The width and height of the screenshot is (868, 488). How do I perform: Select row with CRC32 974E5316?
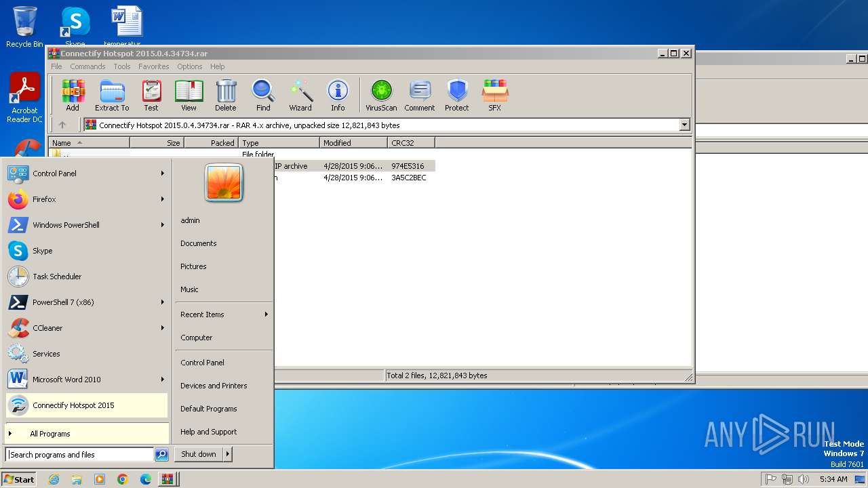[x=355, y=166]
